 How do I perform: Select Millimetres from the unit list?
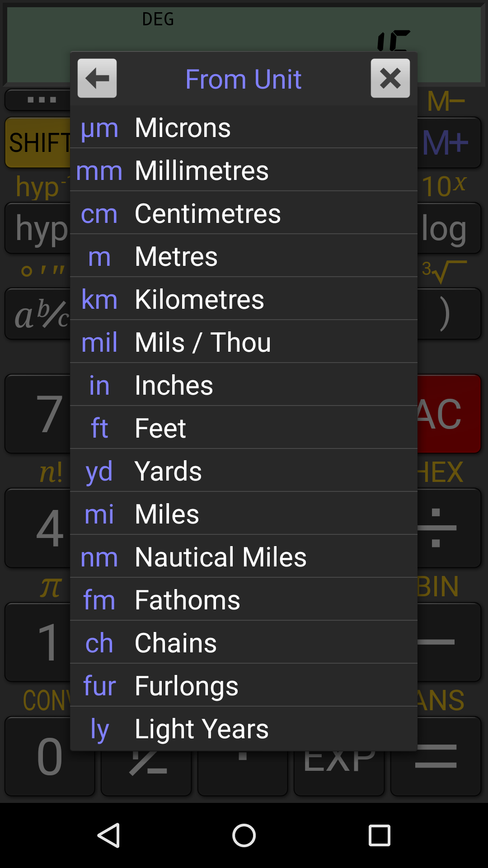tap(244, 170)
